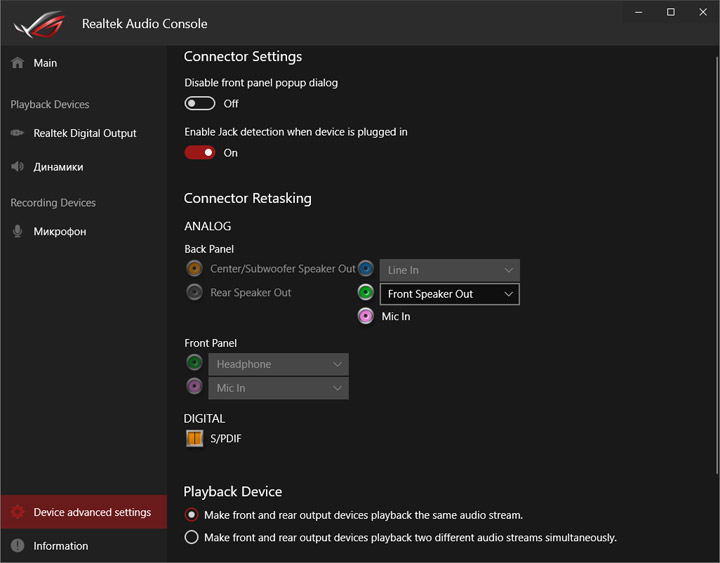Click the green Front Speaker Out jack icon
This screenshot has width=720, height=563.
click(x=366, y=293)
